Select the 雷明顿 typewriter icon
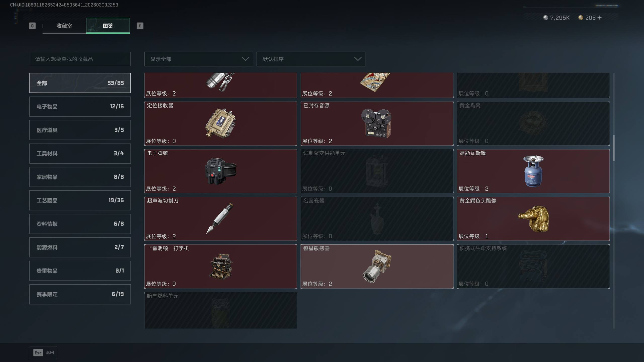Viewport: 644px width, 362px height. pyautogui.click(x=221, y=266)
